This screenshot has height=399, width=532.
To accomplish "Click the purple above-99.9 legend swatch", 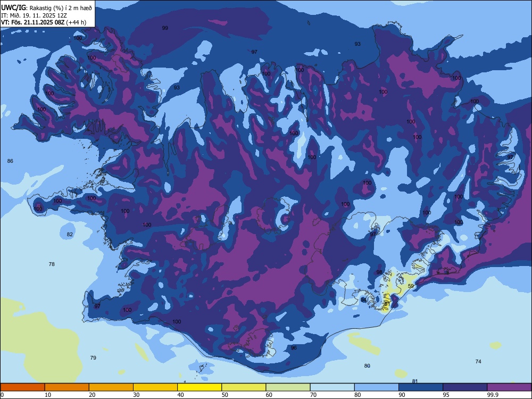I will [509, 387].
